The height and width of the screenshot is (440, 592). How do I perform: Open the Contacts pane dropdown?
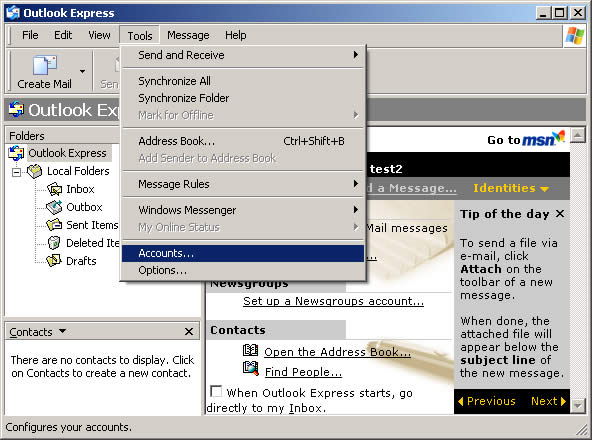tap(62, 331)
